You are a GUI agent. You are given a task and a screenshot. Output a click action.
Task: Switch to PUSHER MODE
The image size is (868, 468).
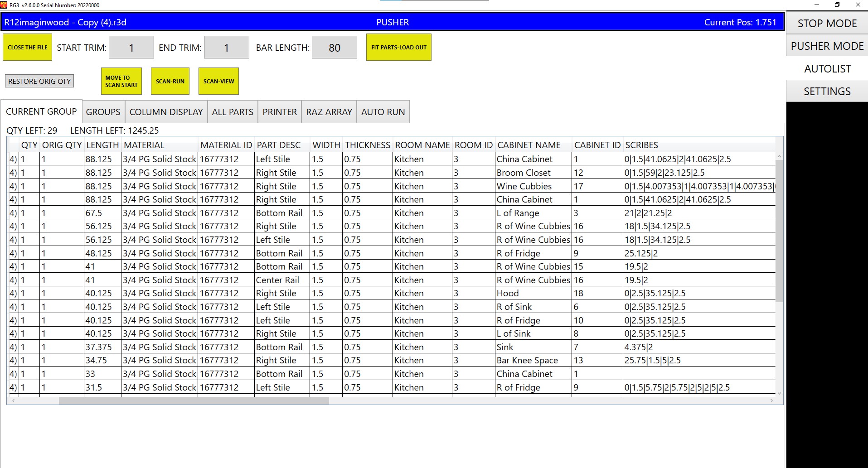[827, 46]
